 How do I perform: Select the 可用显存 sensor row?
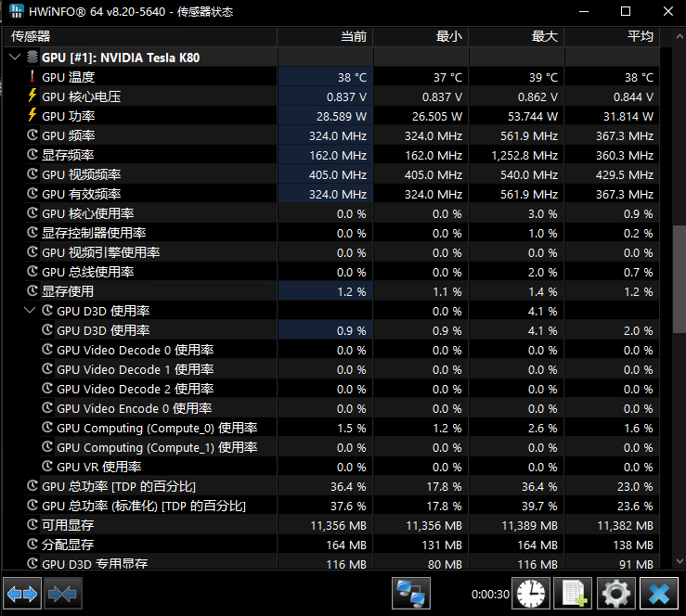[68, 525]
